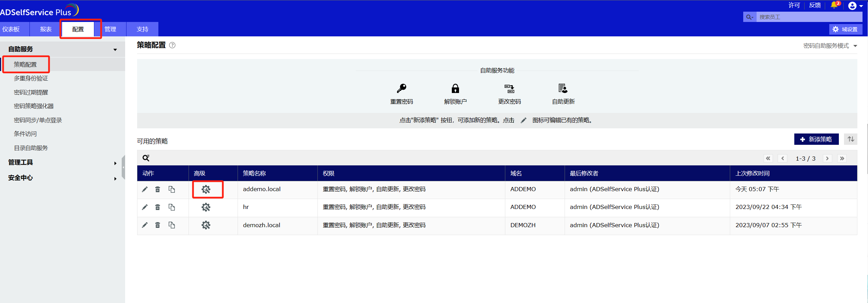The height and width of the screenshot is (303, 868).
Task: Open advanced gear for demozh.local policy
Action: [x=206, y=225]
